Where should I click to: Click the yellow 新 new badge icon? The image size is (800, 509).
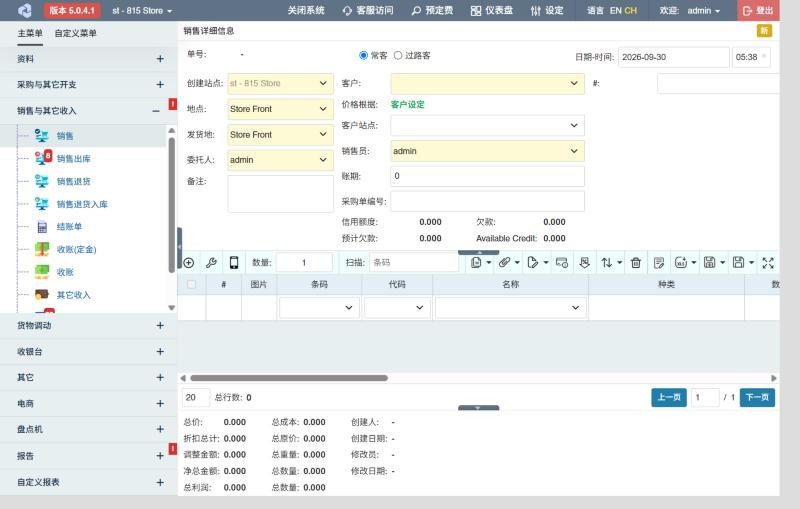coord(764,31)
